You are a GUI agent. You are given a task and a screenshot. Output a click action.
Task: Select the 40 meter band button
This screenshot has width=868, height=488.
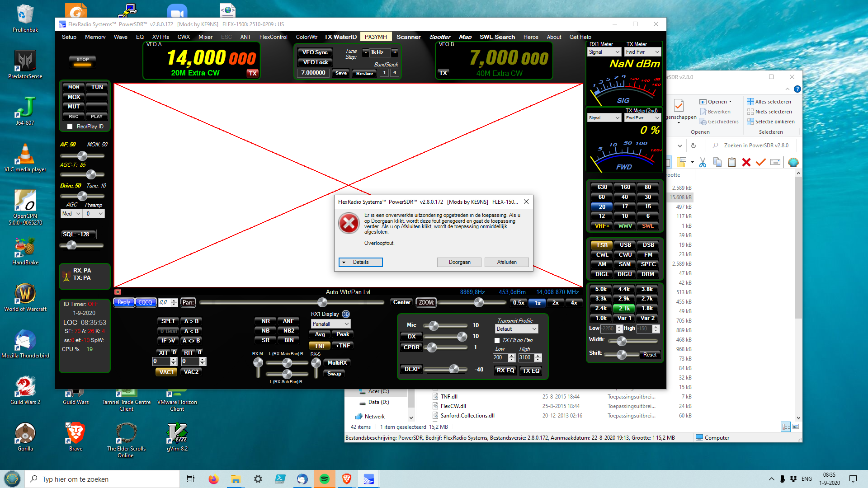(x=624, y=197)
